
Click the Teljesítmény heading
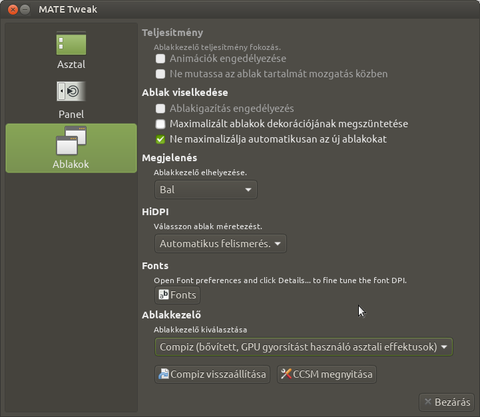tap(172, 33)
